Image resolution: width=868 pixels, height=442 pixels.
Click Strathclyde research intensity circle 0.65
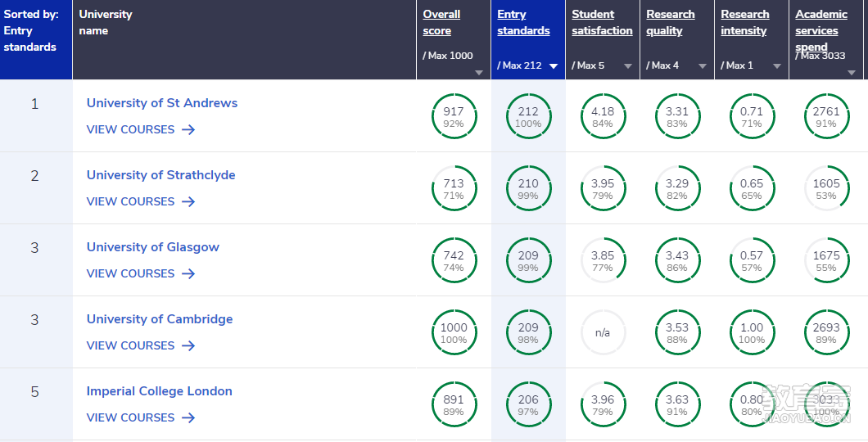click(x=752, y=188)
